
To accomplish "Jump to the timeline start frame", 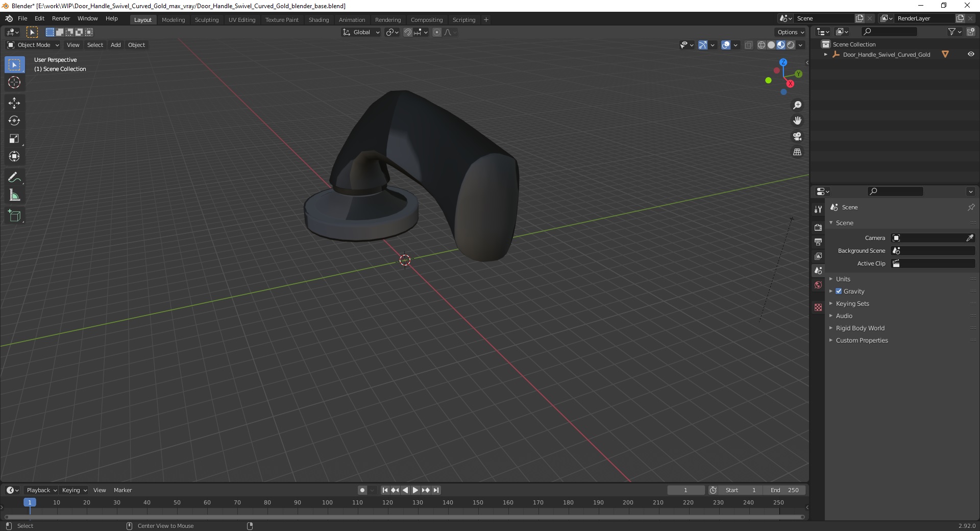I will click(385, 490).
